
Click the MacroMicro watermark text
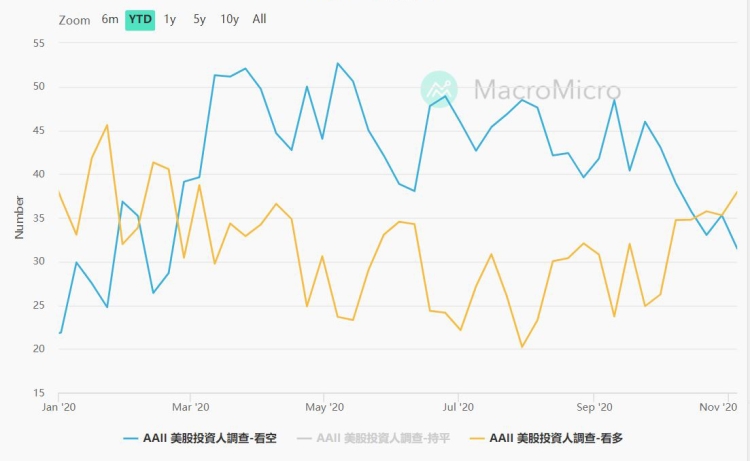546,90
